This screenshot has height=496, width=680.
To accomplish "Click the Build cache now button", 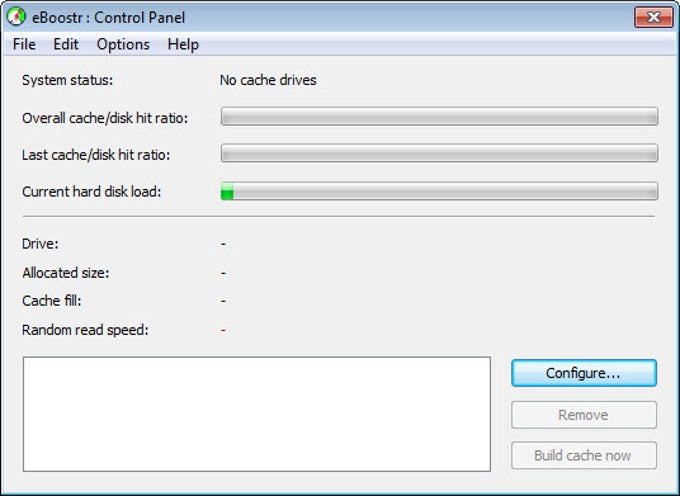I will pos(584,456).
